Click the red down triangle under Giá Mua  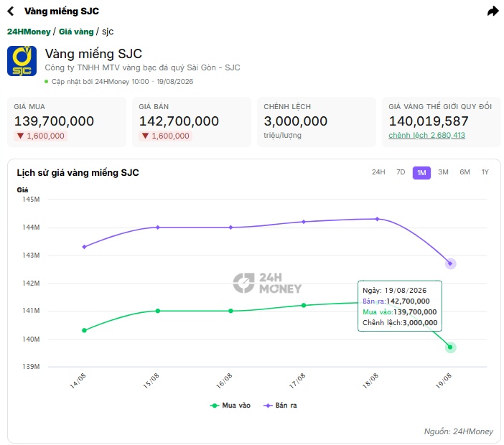tap(20, 136)
